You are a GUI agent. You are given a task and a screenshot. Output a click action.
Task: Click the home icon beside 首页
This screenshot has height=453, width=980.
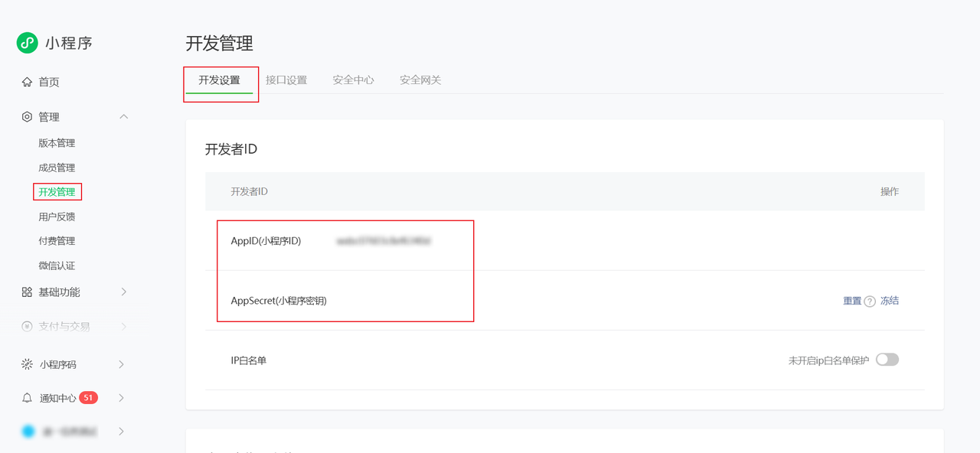tap(27, 82)
